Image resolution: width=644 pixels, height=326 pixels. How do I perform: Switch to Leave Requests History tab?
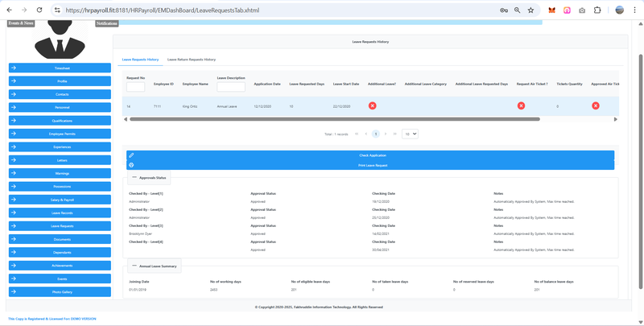[x=140, y=60]
